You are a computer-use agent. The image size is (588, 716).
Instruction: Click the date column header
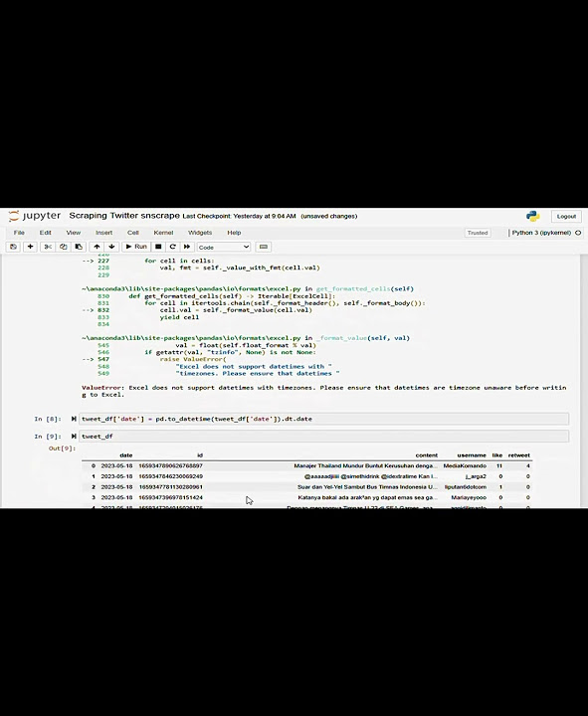[x=125, y=455]
